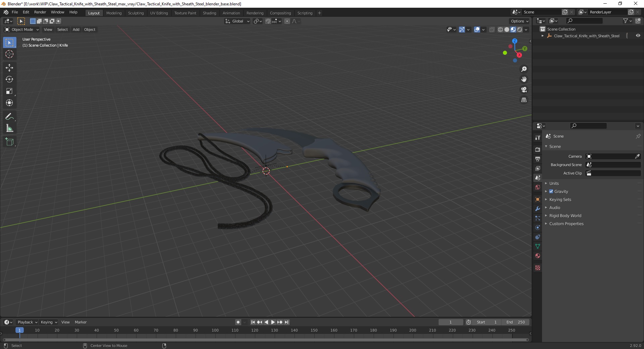Toggle show gizmo button
Image resolution: width=644 pixels, height=349 pixels.
(x=462, y=30)
